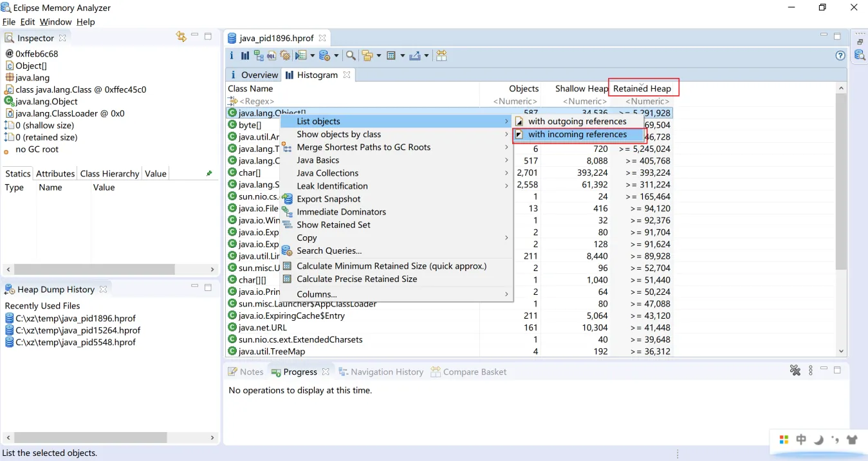
Task: Open Thread Overview gears icon in toolbar
Action: pyautogui.click(x=285, y=55)
